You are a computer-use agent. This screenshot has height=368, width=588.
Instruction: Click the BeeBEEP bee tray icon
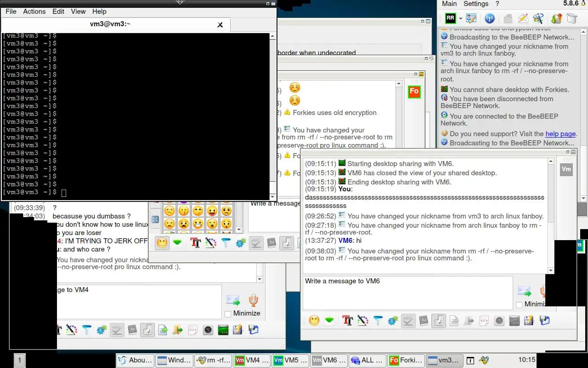point(484,360)
